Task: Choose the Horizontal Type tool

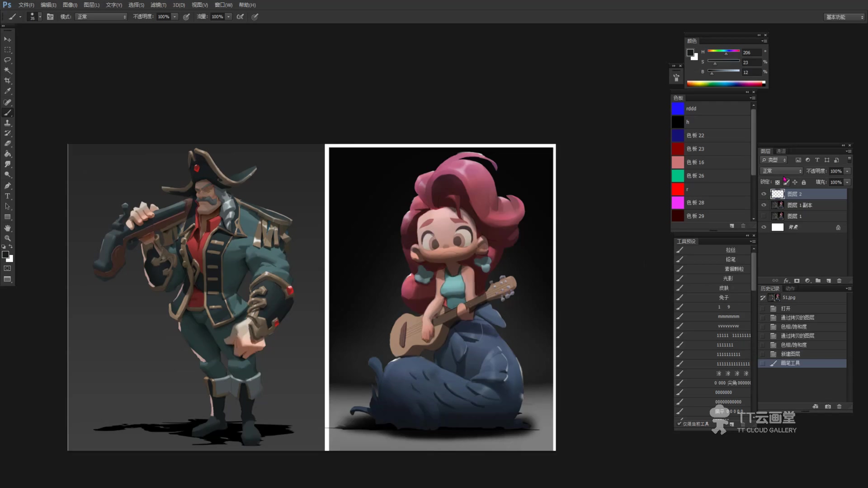Action: [8, 196]
